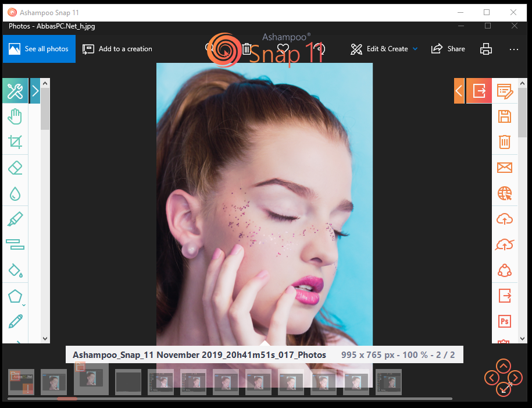Select the first screenshot thumbnail

[21, 382]
